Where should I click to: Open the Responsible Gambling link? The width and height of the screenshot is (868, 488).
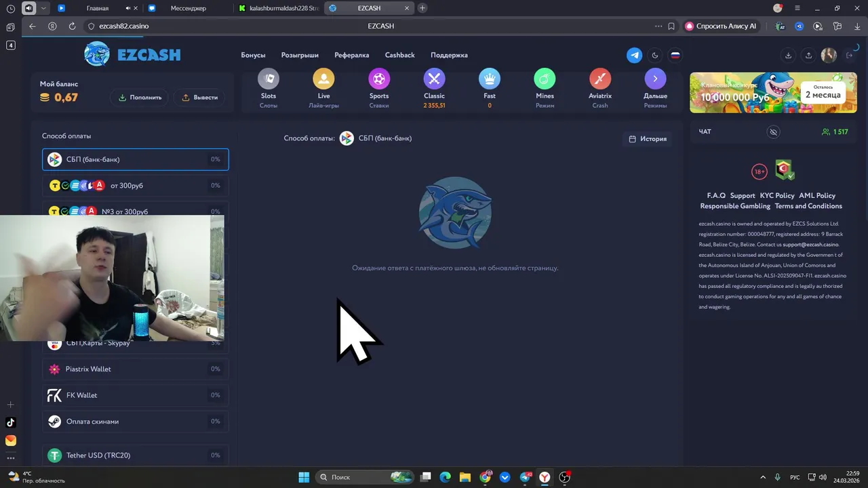(735, 206)
